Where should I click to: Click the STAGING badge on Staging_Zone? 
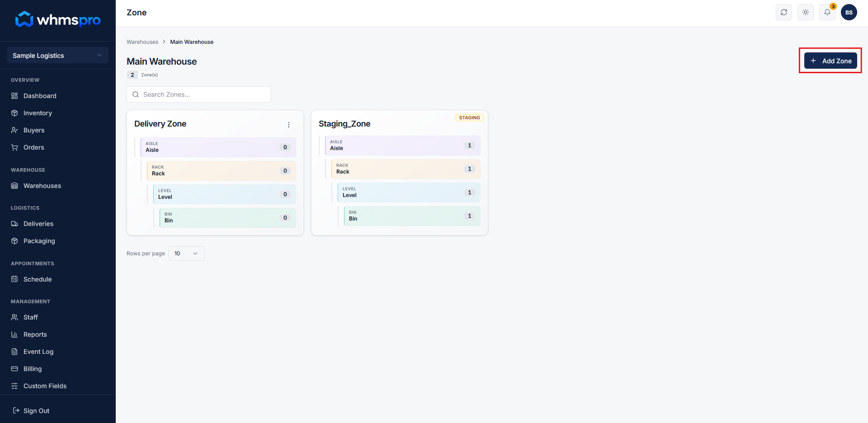click(470, 117)
